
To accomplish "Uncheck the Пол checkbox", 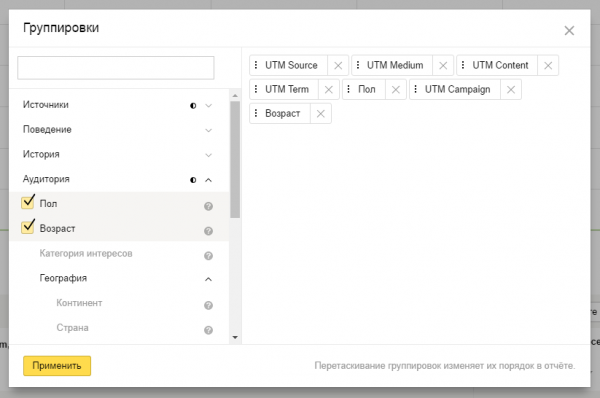I will pos(28,202).
